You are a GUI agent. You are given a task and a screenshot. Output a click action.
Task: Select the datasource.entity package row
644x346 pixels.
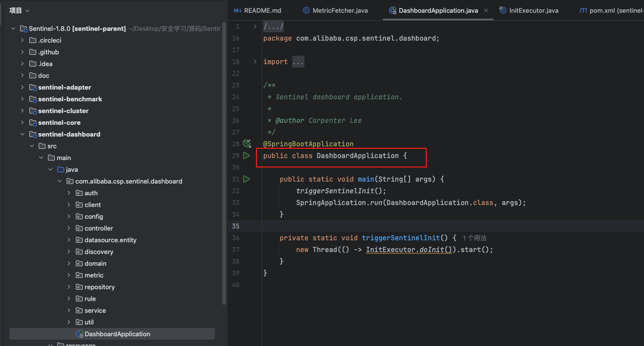tap(112, 240)
